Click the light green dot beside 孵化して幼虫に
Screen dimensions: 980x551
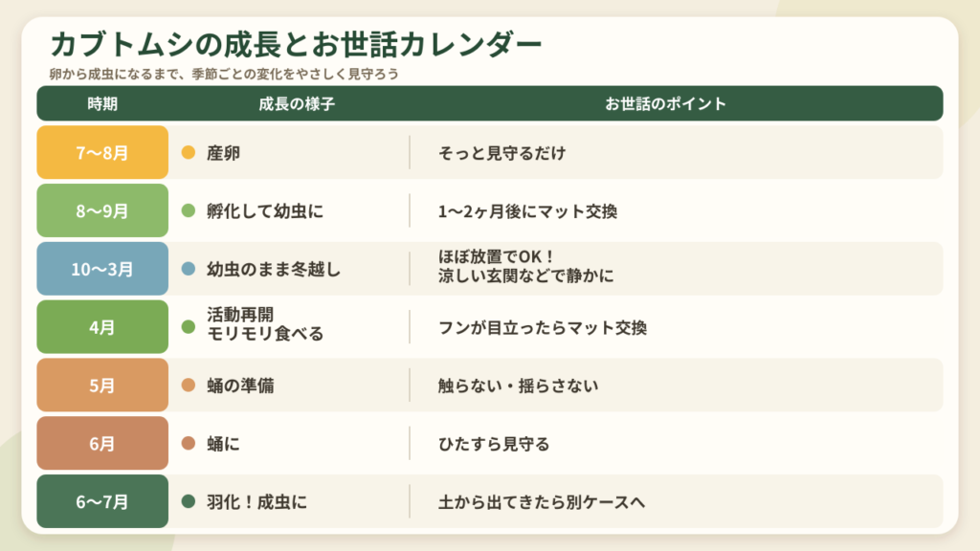click(189, 210)
